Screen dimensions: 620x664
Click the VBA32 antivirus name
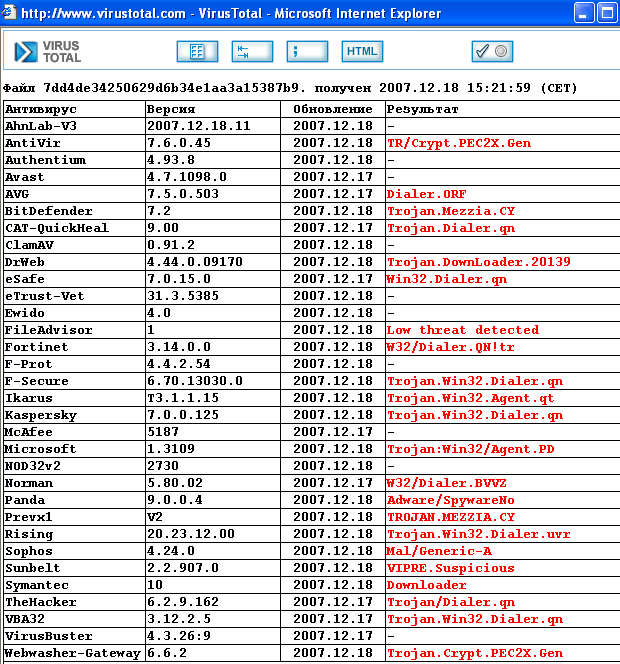pos(25,619)
